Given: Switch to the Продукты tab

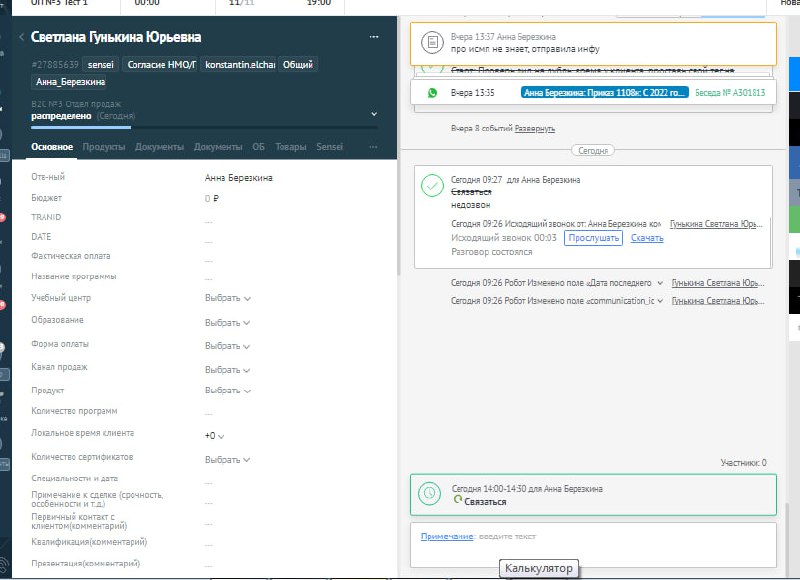Looking at the screenshot, I should [104, 147].
